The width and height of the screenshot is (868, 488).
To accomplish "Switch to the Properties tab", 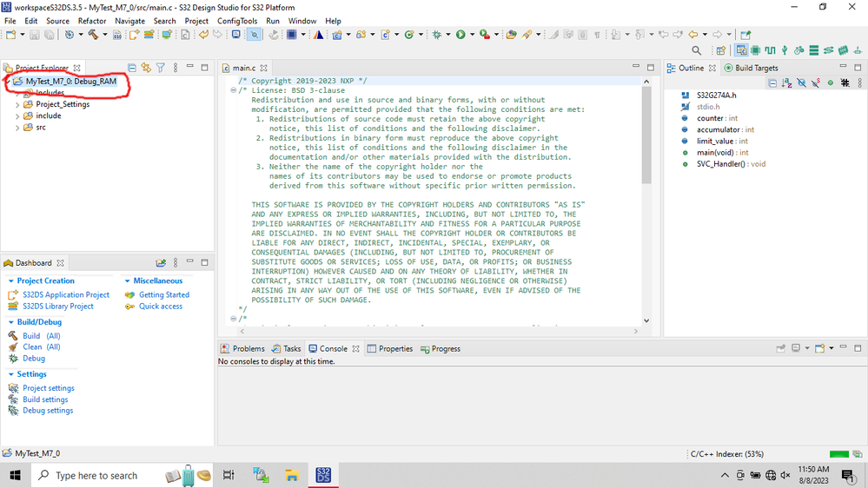I will (x=390, y=348).
